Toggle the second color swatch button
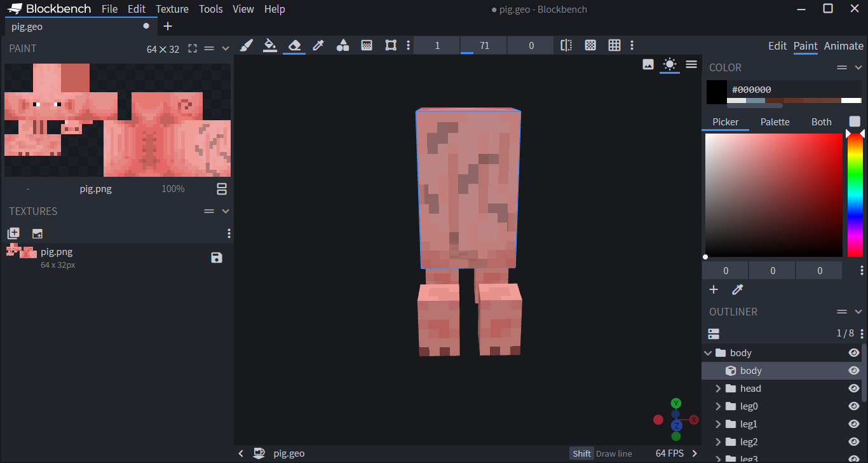868x463 pixels. pos(855,121)
